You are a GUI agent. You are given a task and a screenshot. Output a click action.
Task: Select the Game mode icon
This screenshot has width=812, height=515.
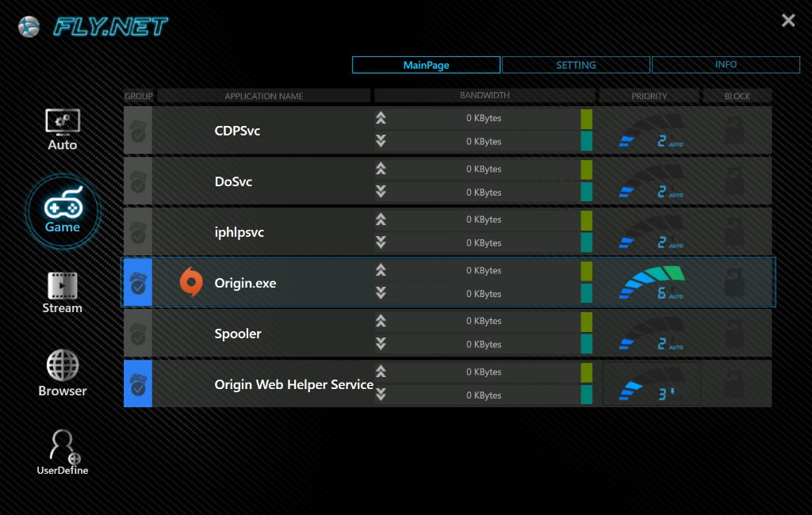click(63, 212)
